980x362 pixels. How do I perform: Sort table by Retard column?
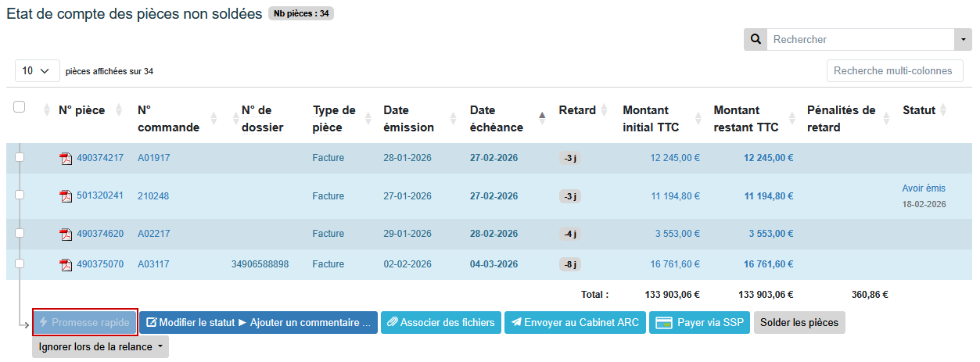point(604,110)
